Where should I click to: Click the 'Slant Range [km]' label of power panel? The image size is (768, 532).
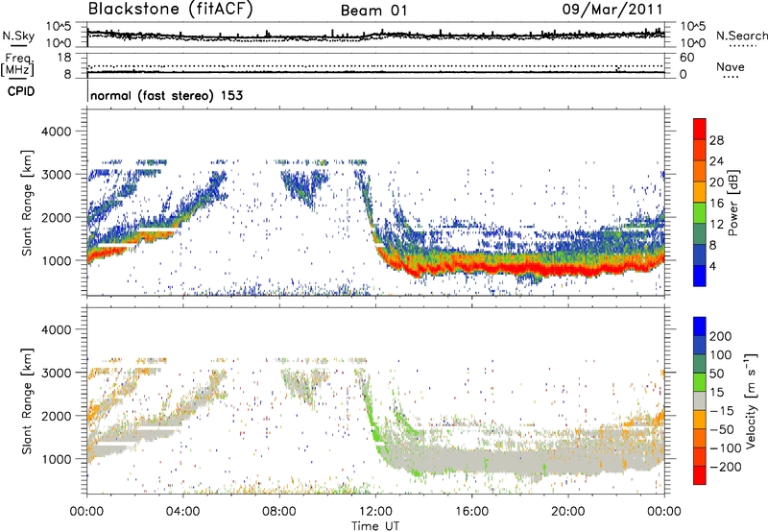point(27,203)
